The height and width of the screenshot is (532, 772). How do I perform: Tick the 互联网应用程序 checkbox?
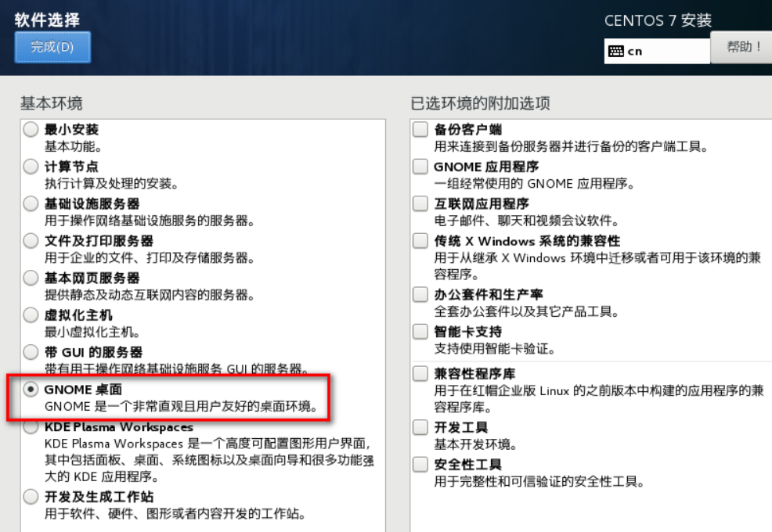tap(420, 204)
